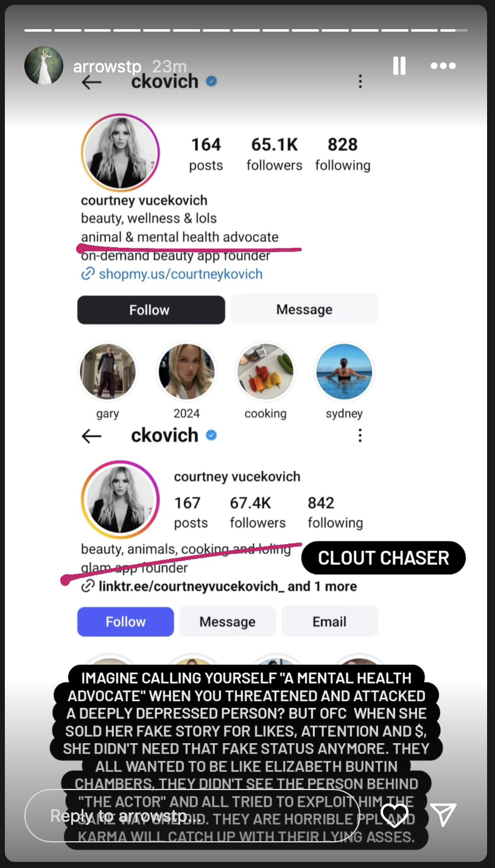Click the black Follow button
495x868 pixels.
tap(151, 310)
